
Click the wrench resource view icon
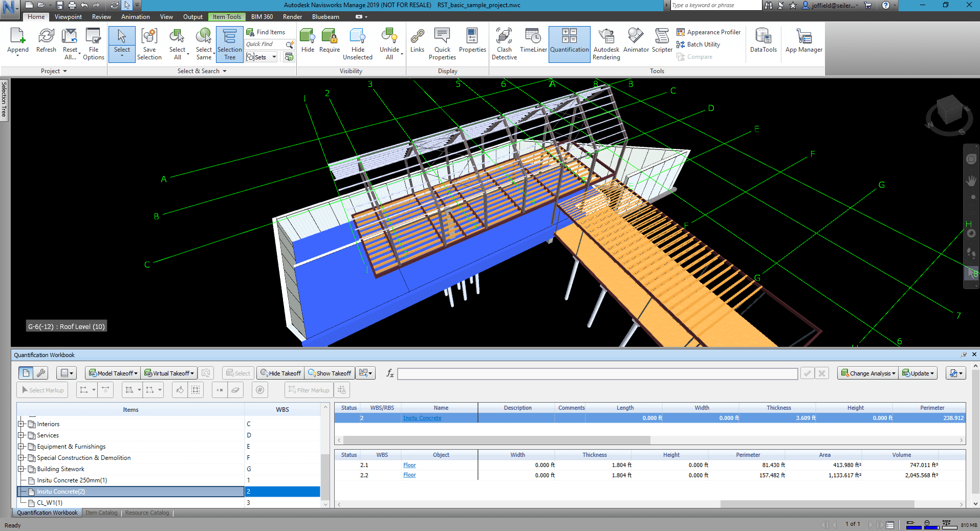point(41,373)
